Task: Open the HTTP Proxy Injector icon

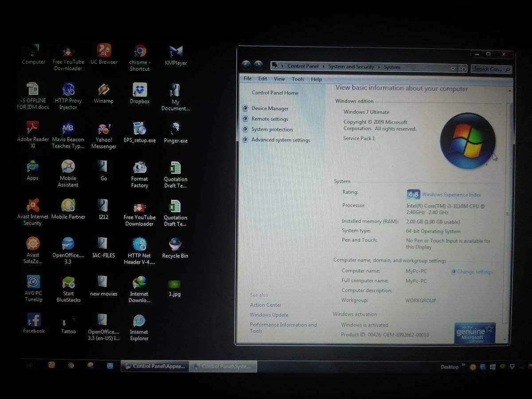Action: point(68,96)
